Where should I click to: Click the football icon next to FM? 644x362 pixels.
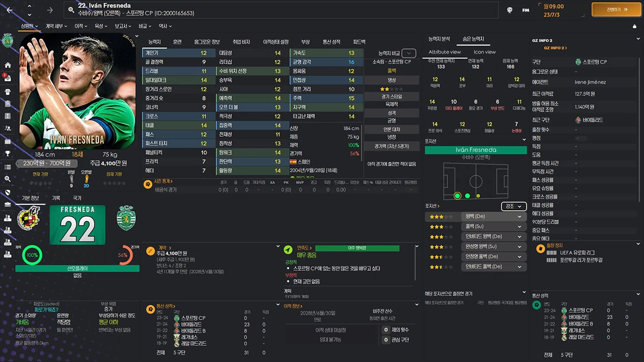click(510, 10)
